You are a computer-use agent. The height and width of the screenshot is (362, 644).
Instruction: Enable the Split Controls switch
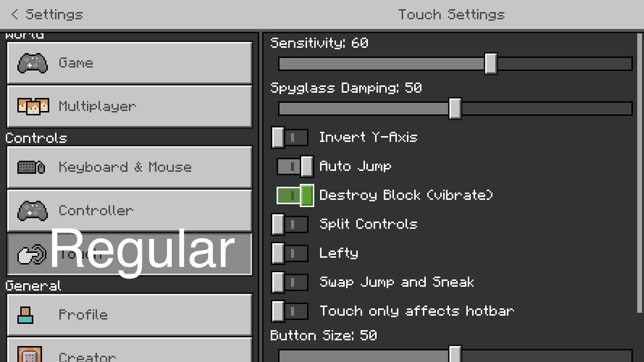(290, 224)
